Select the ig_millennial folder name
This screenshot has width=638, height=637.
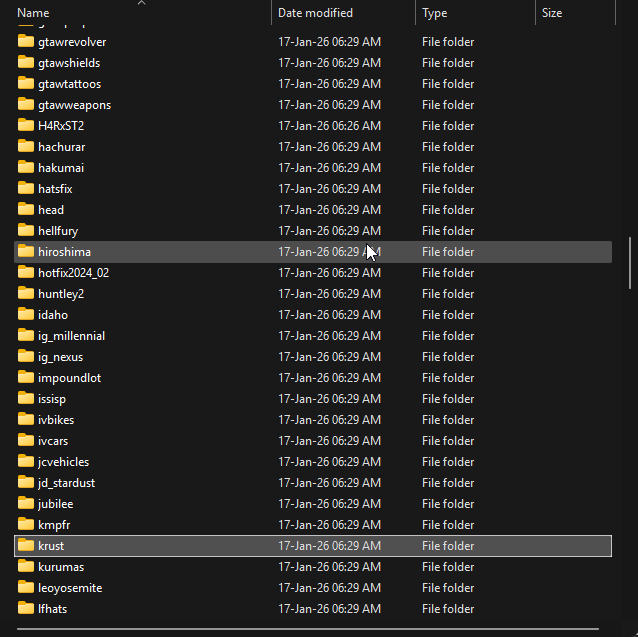(x=72, y=336)
